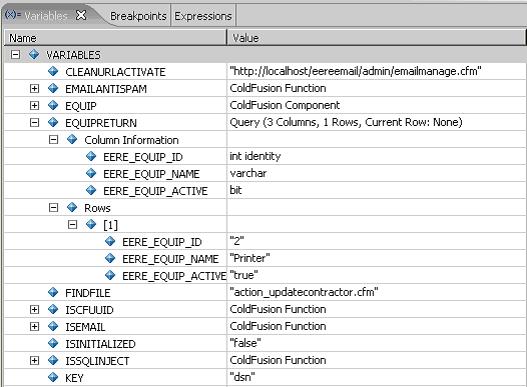
Task: Click the diamond icon beside FINDFILE
Action: click(53, 292)
